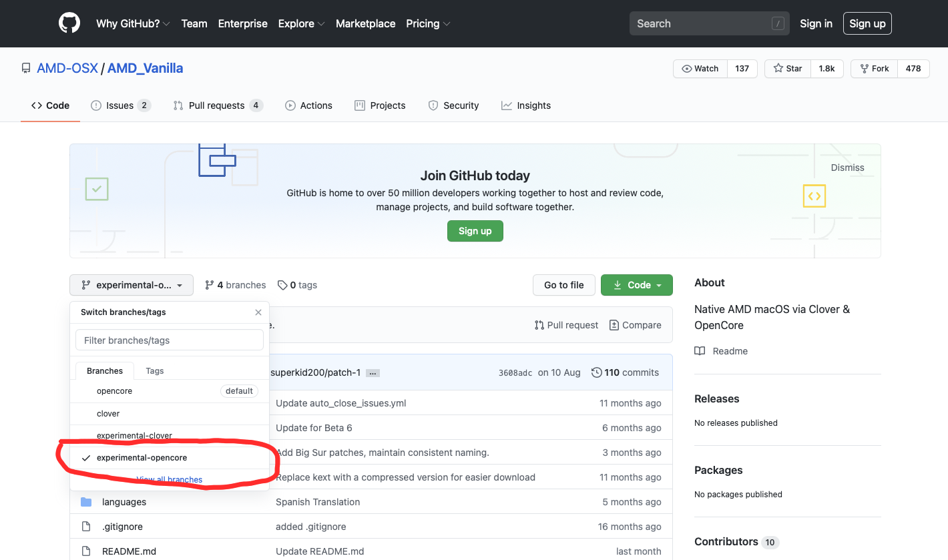Screen dimensions: 948x560
Task: Open the Projects tab
Action: [x=380, y=105]
